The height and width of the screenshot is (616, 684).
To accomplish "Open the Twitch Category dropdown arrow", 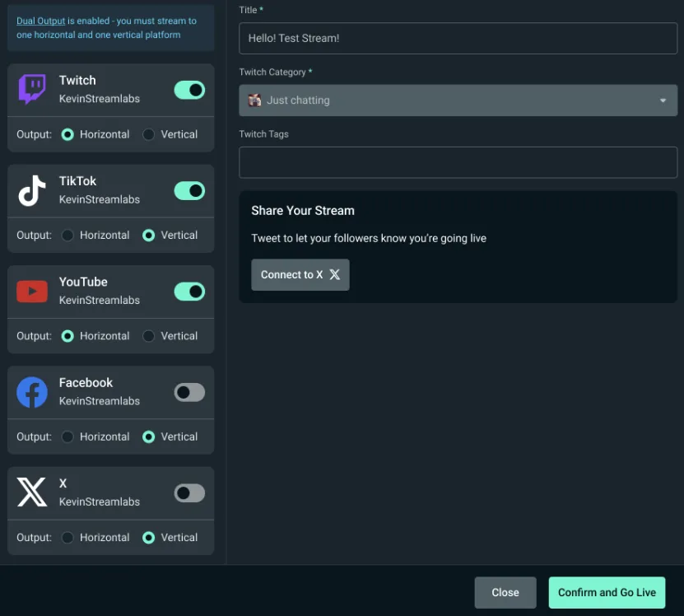I will 663,100.
